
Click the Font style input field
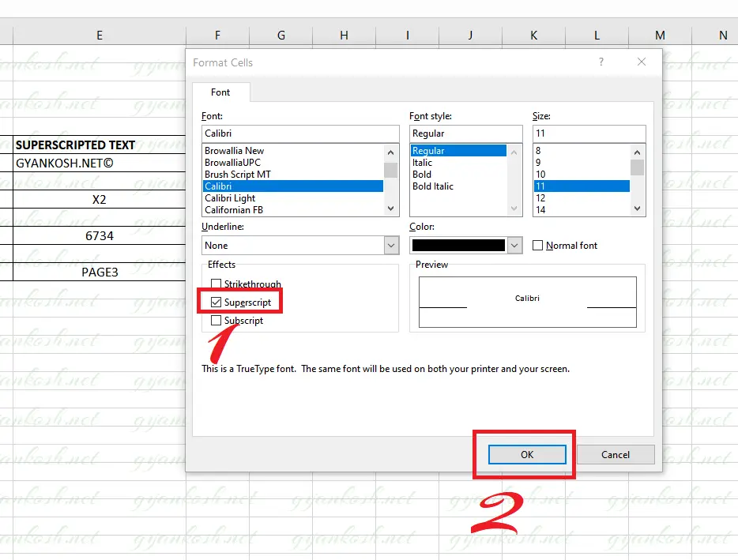click(466, 133)
